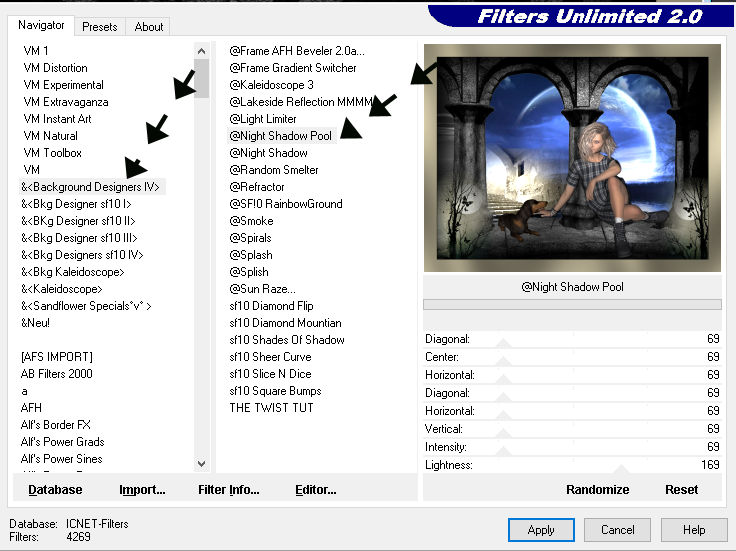Open the About tab
The width and height of the screenshot is (736, 551).
coord(148,27)
